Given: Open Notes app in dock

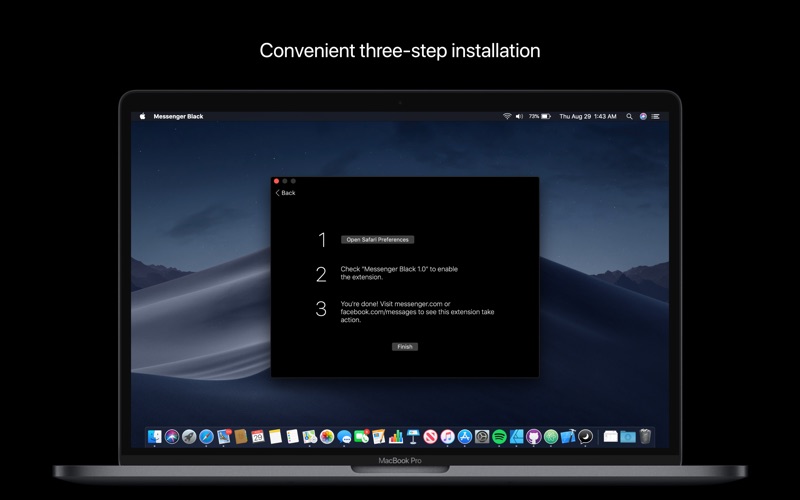Looking at the screenshot, I should tap(276, 437).
